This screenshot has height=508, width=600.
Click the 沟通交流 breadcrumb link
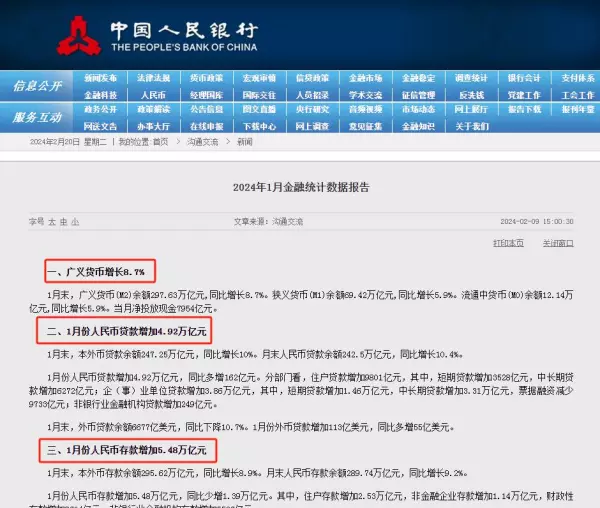click(x=202, y=142)
